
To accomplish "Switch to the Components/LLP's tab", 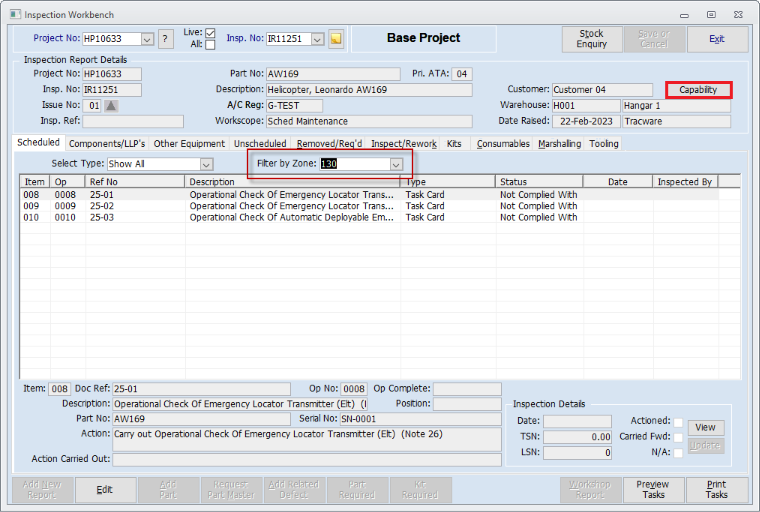I will (x=107, y=144).
